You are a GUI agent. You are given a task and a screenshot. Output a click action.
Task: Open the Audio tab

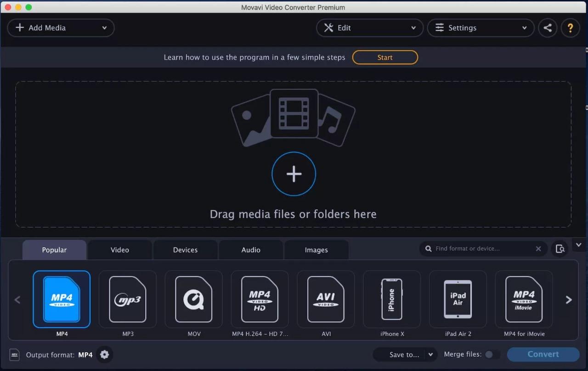pyautogui.click(x=251, y=250)
